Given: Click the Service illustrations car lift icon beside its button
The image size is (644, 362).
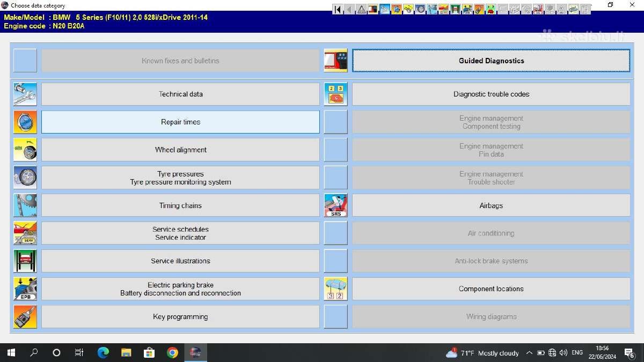Looking at the screenshot, I should click(x=25, y=261).
